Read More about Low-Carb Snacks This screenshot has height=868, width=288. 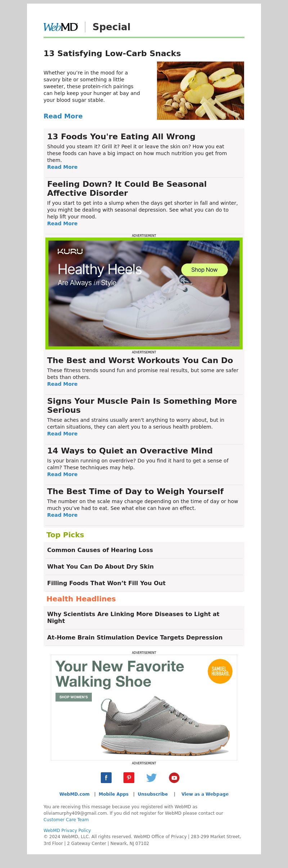pyautogui.click(x=63, y=116)
